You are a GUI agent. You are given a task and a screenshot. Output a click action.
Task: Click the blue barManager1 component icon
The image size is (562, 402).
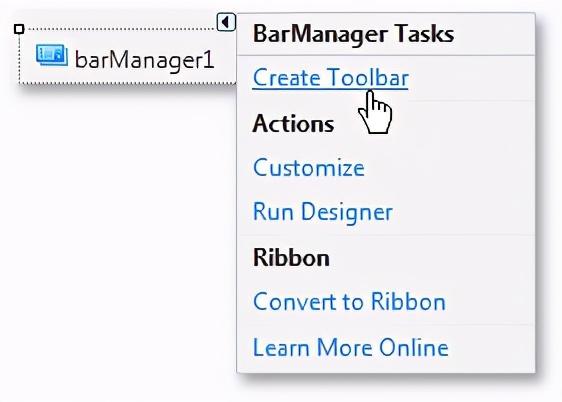pyautogui.click(x=52, y=55)
